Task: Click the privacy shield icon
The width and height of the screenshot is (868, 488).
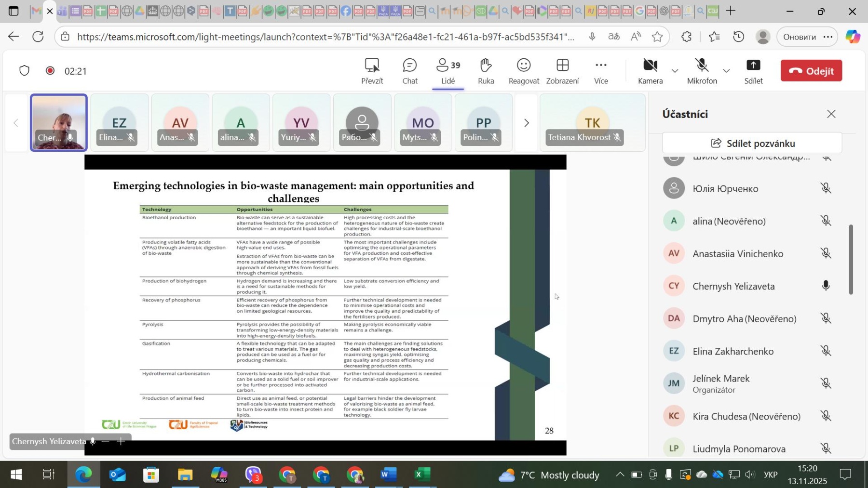Action: click(25, 71)
